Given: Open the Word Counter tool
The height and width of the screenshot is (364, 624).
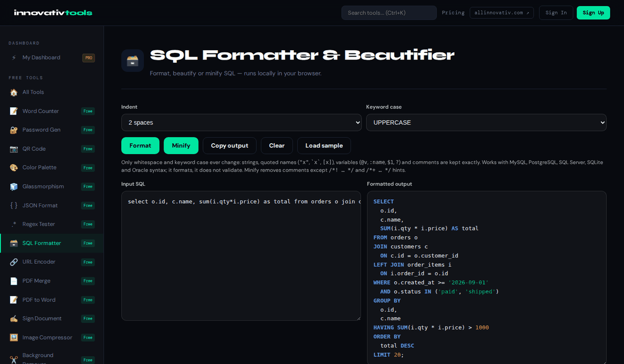Looking at the screenshot, I should [52, 111].
